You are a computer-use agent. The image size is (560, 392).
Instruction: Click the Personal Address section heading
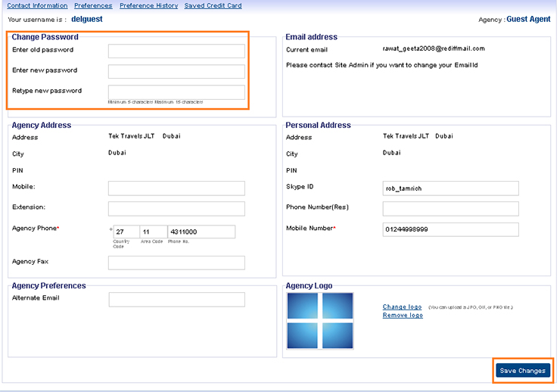(x=318, y=125)
